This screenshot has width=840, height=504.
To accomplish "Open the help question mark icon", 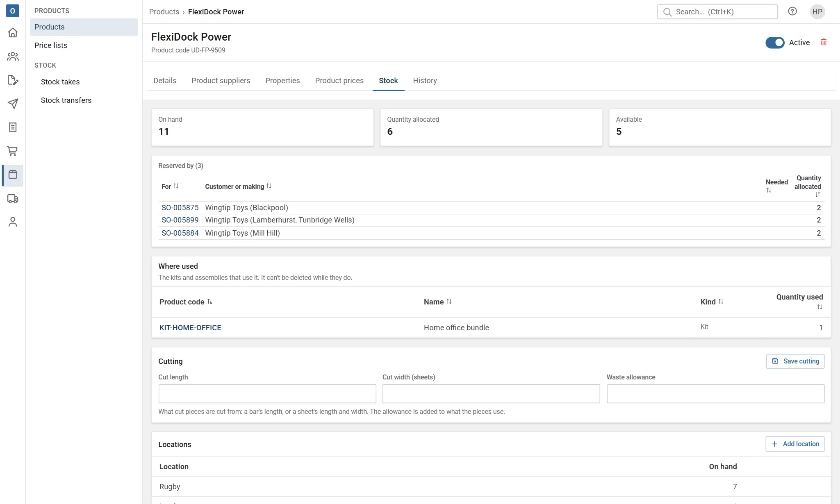I will (x=792, y=11).
